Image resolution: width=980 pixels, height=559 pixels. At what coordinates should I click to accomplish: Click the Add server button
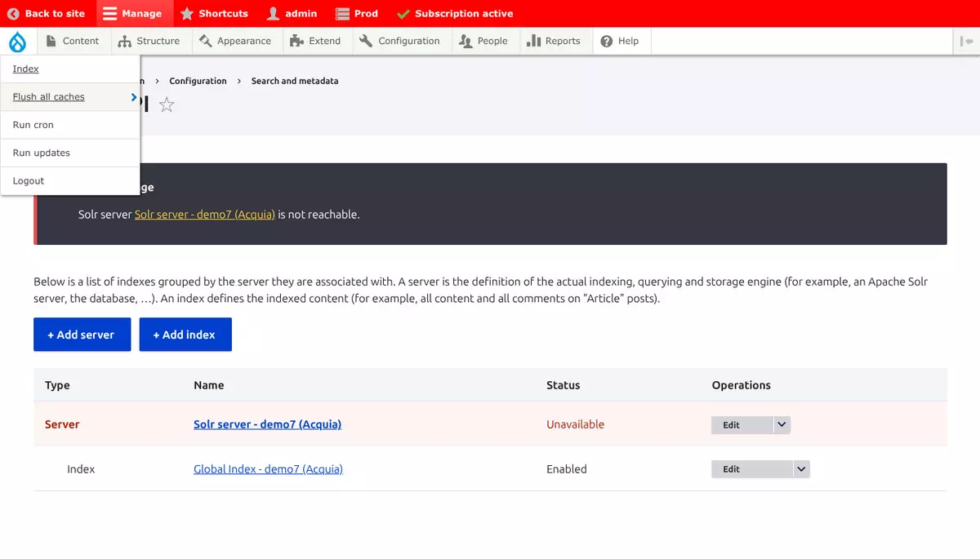(82, 335)
